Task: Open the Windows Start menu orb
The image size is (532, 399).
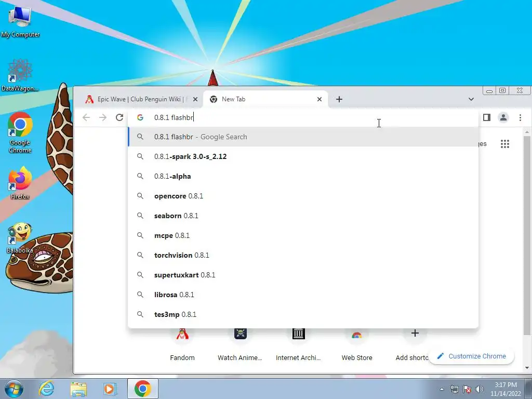Action: [14, 389]
